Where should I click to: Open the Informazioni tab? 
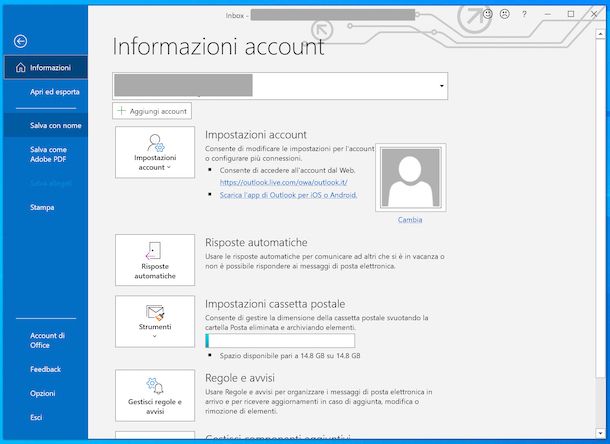pos(46,68)
